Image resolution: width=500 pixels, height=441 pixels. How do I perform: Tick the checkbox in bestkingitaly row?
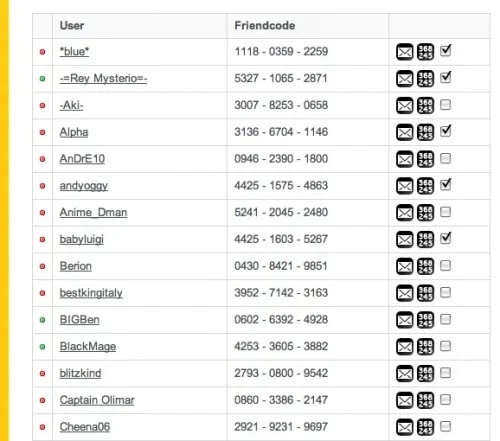point(446,292)
